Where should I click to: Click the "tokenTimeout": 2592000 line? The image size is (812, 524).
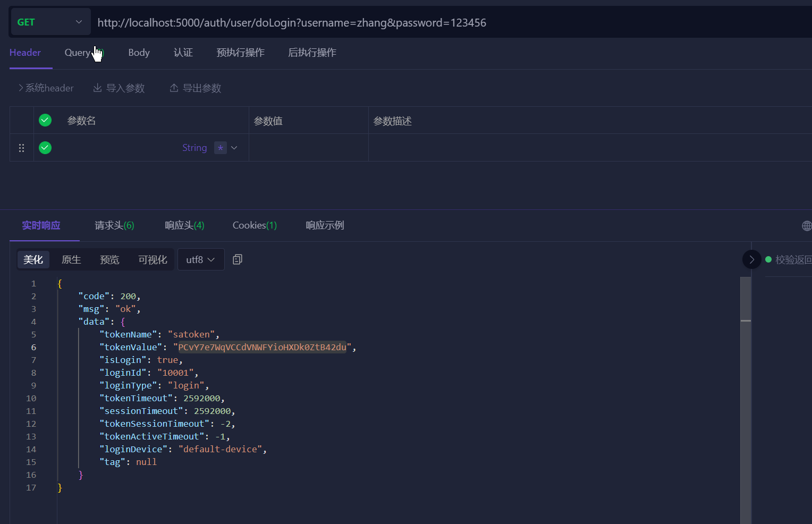tap(162, 398)
